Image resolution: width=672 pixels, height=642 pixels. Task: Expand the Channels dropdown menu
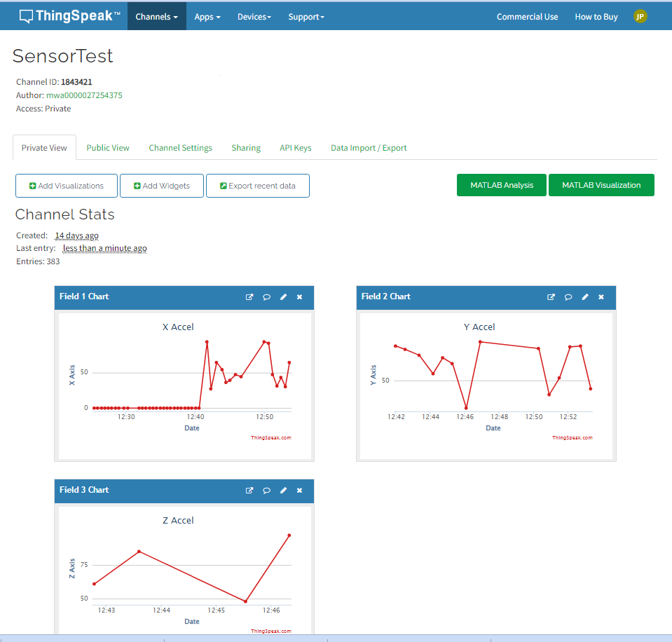[x=156, y=16]
